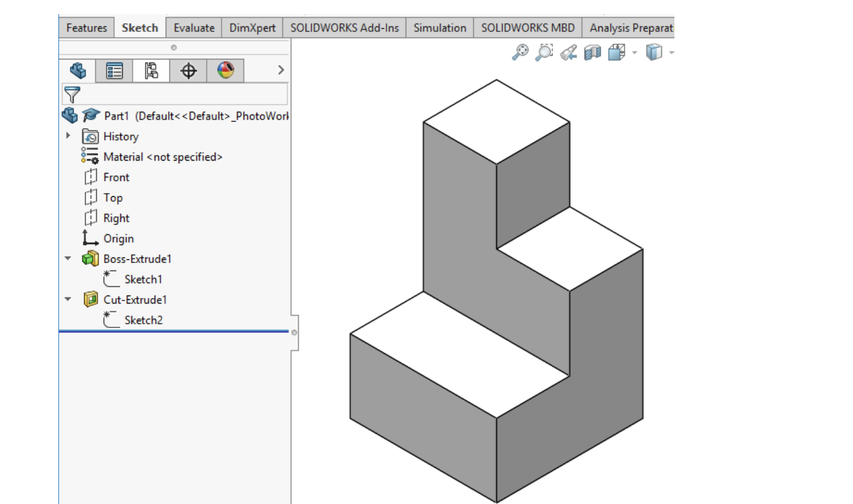Viewport: 853px width, 504px height.
Task: Select Sketch2 under Cut-Extrude1
Action: click(133, 320)
